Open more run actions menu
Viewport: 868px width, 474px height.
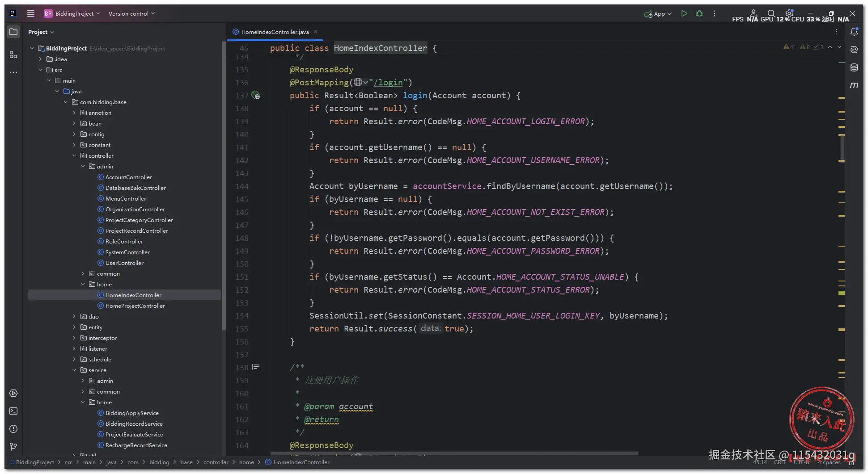click(715, 13)
